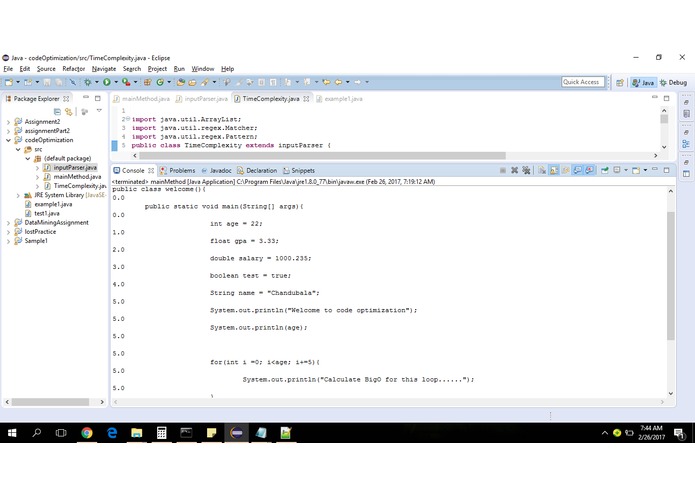Open Calculator from the taskbar

(161, 432)
